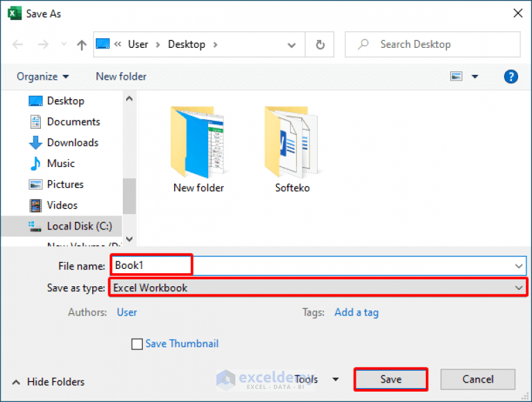Open the Organize menu
This screenshot has height=402, width=532.
(43, 77)
